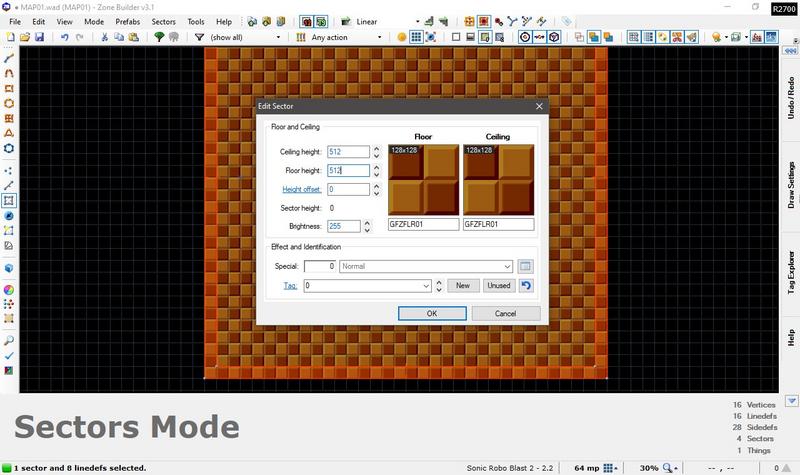800x475 pixels.
Task: Click the Height offset link
Action: pyautogui.click(x=301, y=189)
